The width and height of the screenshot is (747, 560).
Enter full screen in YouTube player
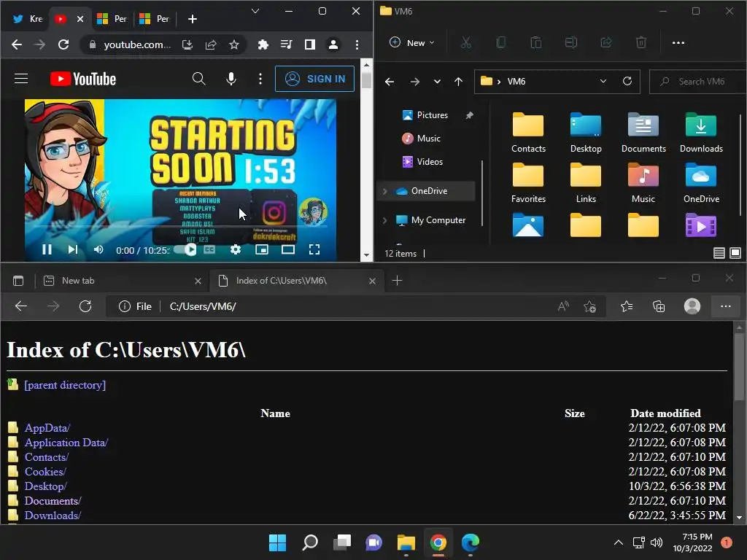[314, 249]
